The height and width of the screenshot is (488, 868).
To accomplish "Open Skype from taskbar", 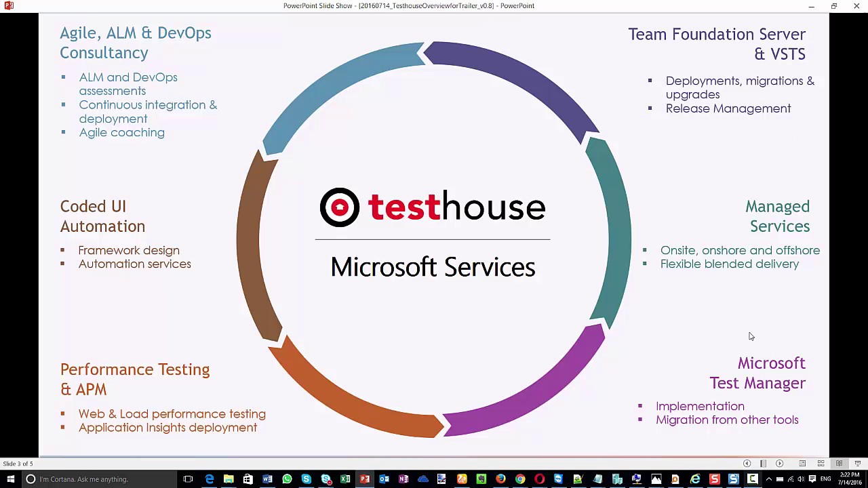I will 306,479.
